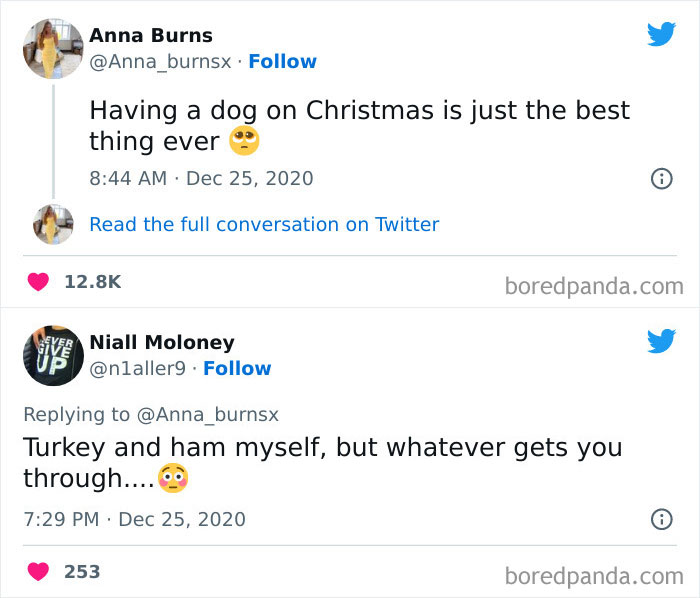Open the info icon on Anna Burns' tweet
Image resolution: width=700 pixels, height=598 pixels.
[661, 179]
